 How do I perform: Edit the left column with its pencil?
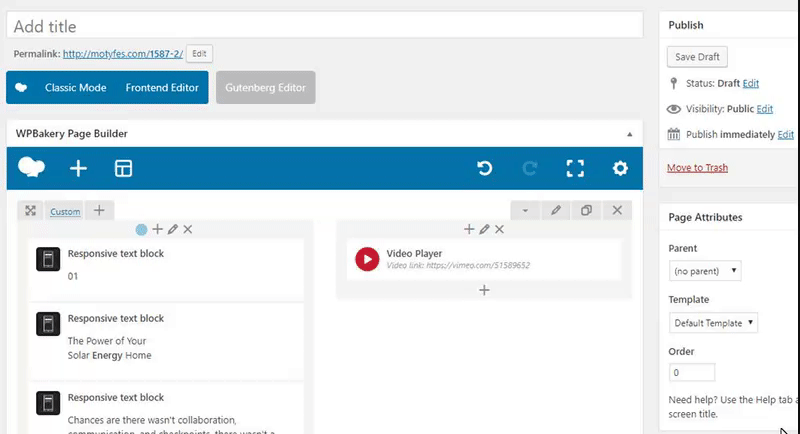tap(173, 229)
